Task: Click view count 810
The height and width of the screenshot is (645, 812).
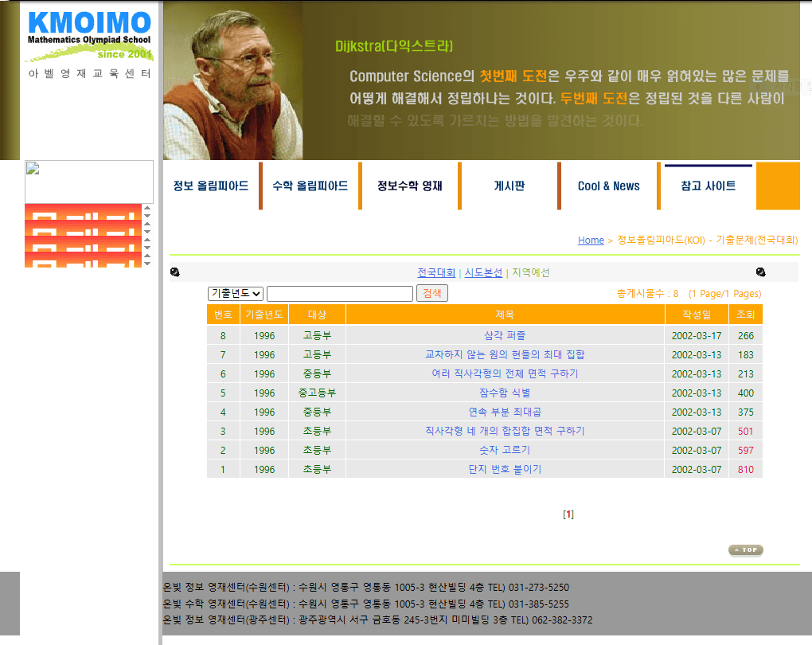Action: (x=746, y=469)
